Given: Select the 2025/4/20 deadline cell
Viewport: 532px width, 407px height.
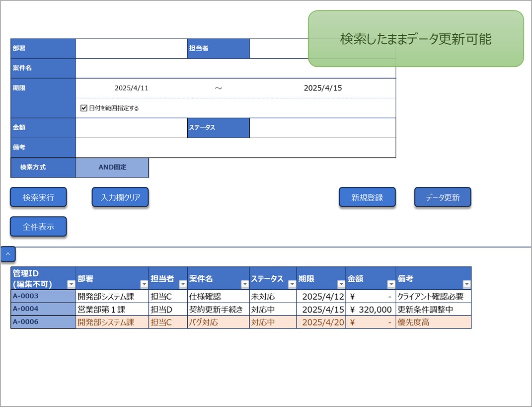Looking at the screenshot, I should click(321, 322).
